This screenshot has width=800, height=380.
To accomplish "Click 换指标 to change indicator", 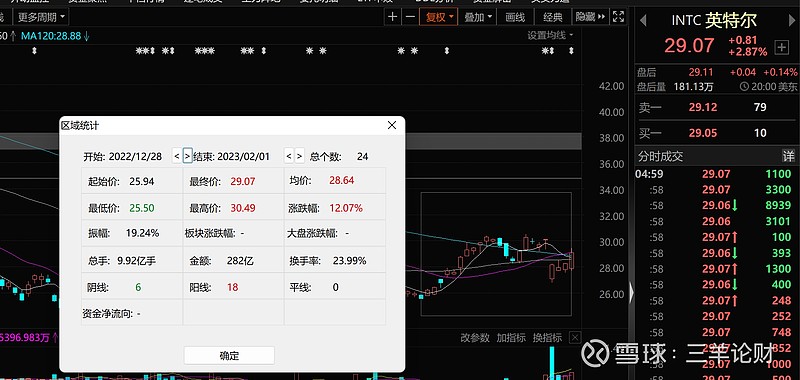I will 547,338.
